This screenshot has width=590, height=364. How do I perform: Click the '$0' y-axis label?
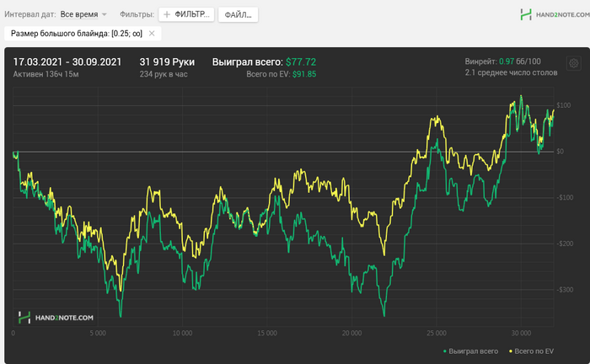tap(560, 152)
